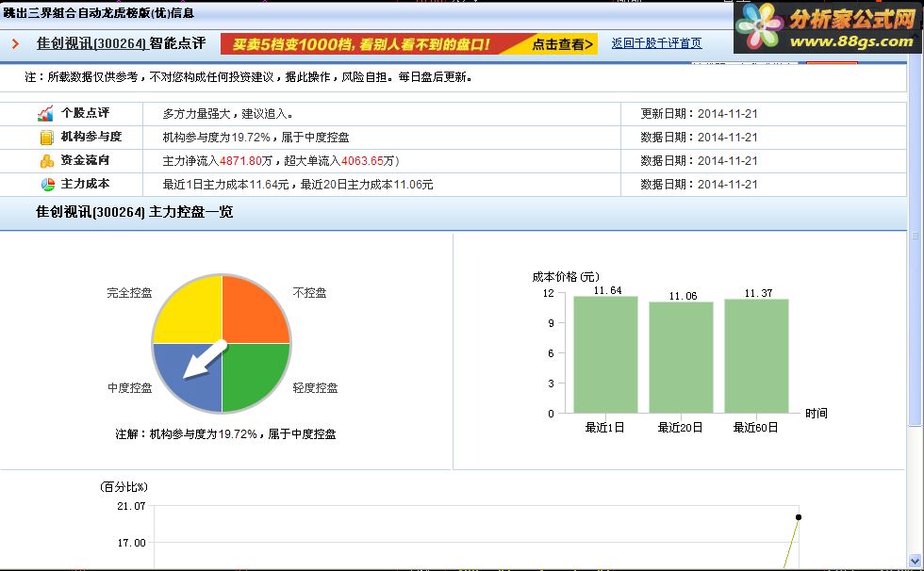This screenshot has width=924, height=571.
Task: Click the 资金流向 gold coins icon
Action: click(46, 161)
